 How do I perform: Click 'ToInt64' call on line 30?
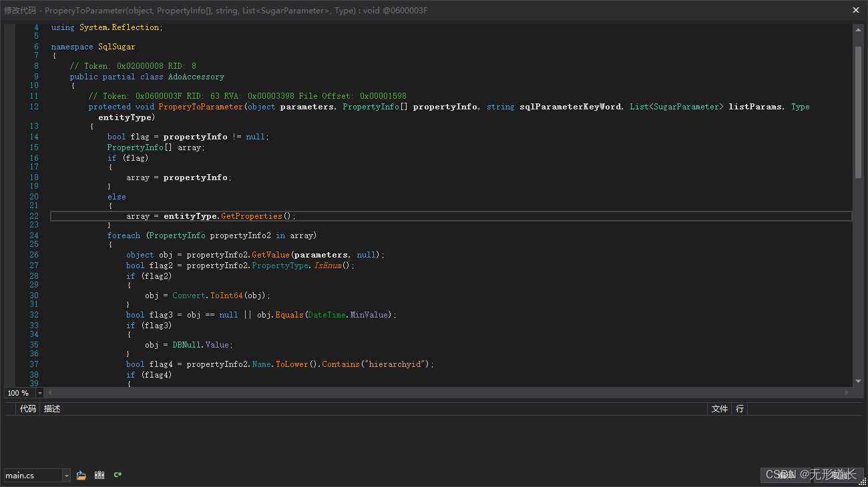226,296
